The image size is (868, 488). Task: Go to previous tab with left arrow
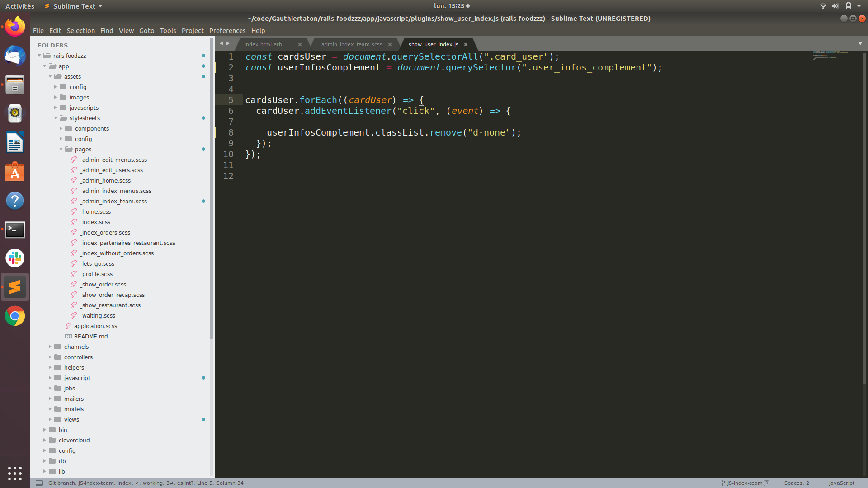(x=222, y=43)
